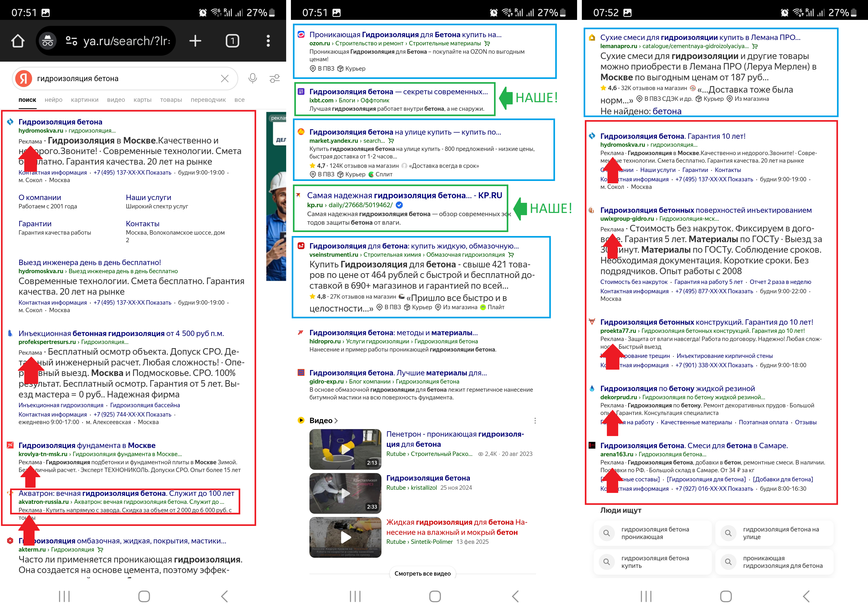Switch to the картинки tab
Screen dimensions: 868x614
pyautogui.click(x=85, y=100)
